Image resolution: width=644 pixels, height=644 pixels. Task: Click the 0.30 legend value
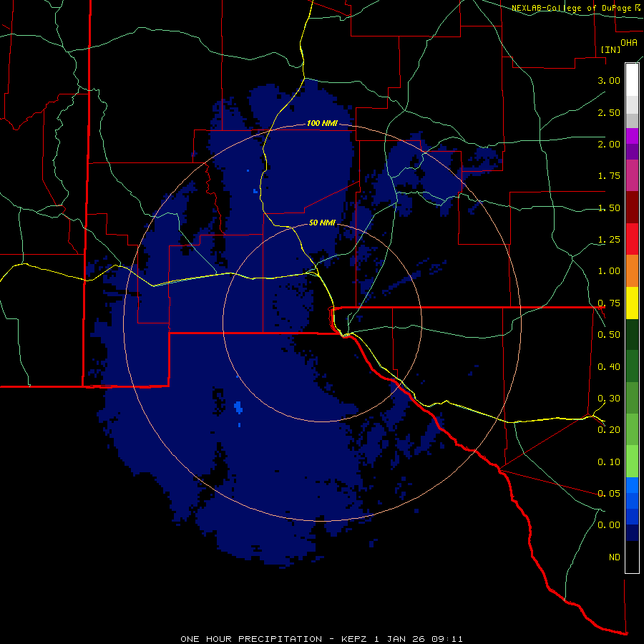point(609,399)
